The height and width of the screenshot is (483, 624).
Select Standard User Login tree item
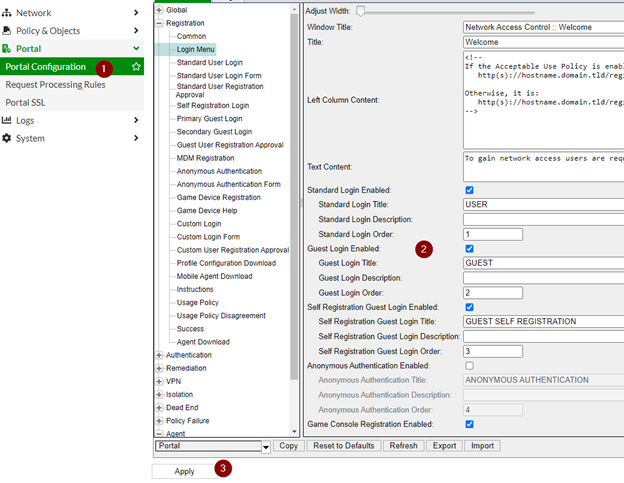pyautogui.click(x=210, y=62)
